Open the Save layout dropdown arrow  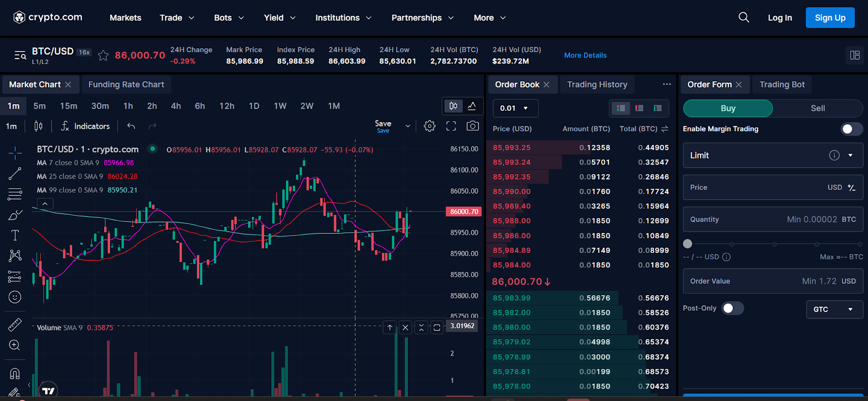click(x=408, y=126)
